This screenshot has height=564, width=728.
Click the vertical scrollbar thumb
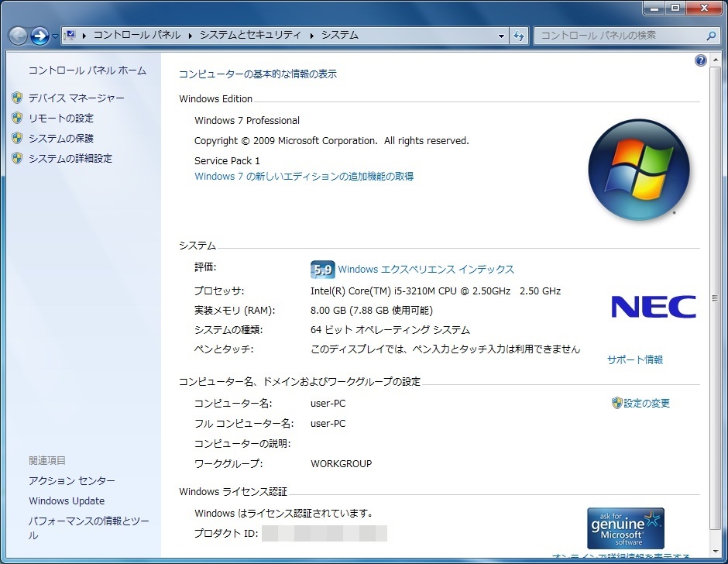coord(715,298)
